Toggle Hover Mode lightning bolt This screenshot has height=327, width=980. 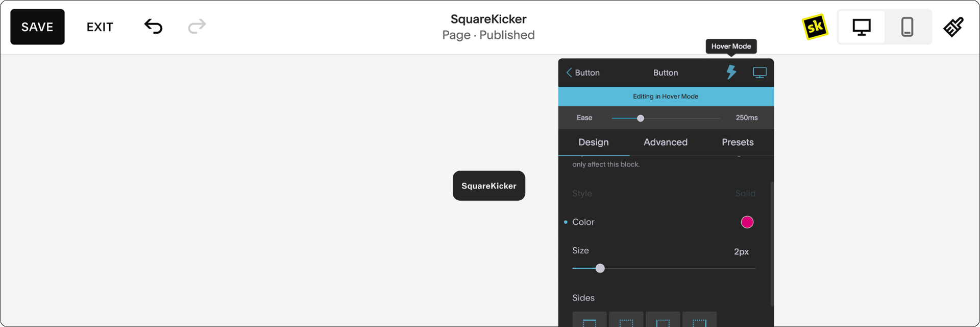[x=731, y=72]
